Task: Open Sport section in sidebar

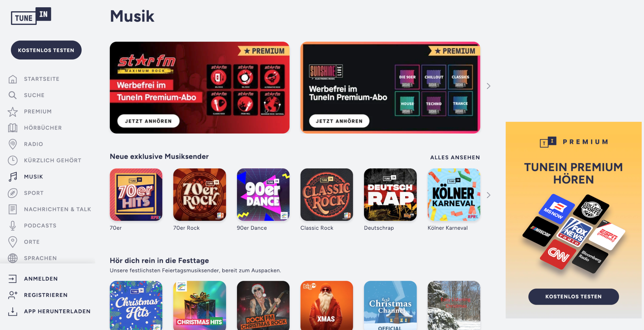Action: coord(34,193)
